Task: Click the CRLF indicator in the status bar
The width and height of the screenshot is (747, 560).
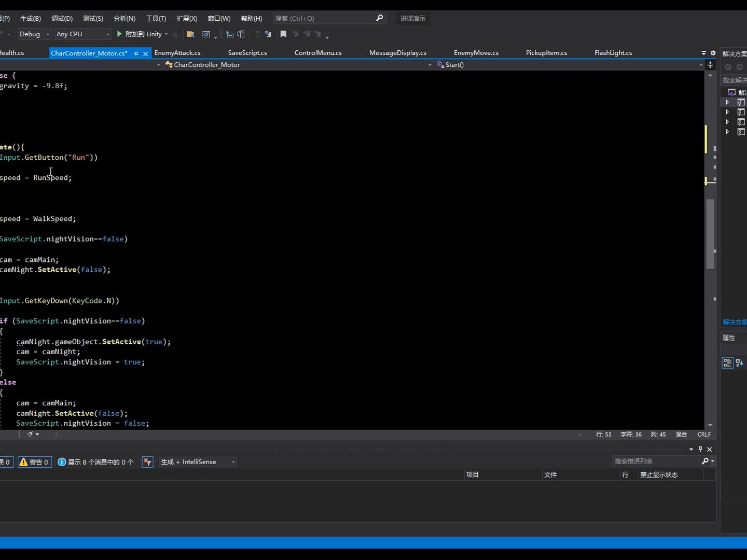Action: click(703, 435)
